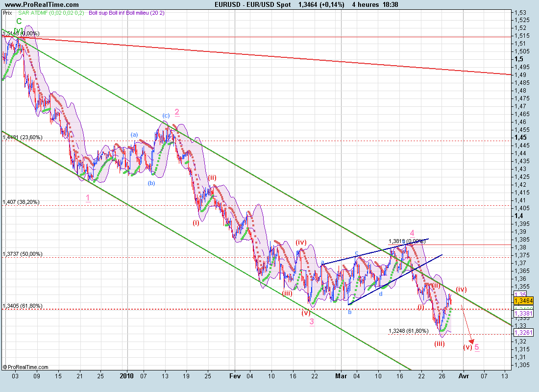
Task: Click the red (v) label beside pink 5
Action: 467,347
